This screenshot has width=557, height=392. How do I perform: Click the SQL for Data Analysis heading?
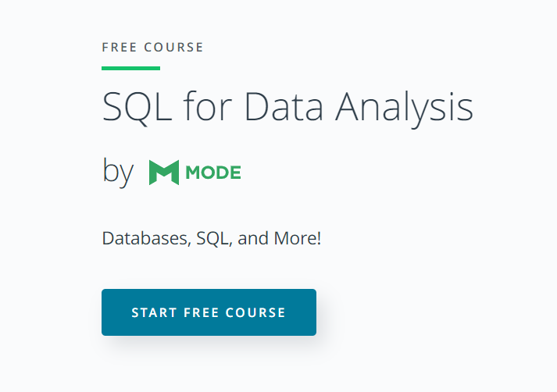click(x=287, y=108)
